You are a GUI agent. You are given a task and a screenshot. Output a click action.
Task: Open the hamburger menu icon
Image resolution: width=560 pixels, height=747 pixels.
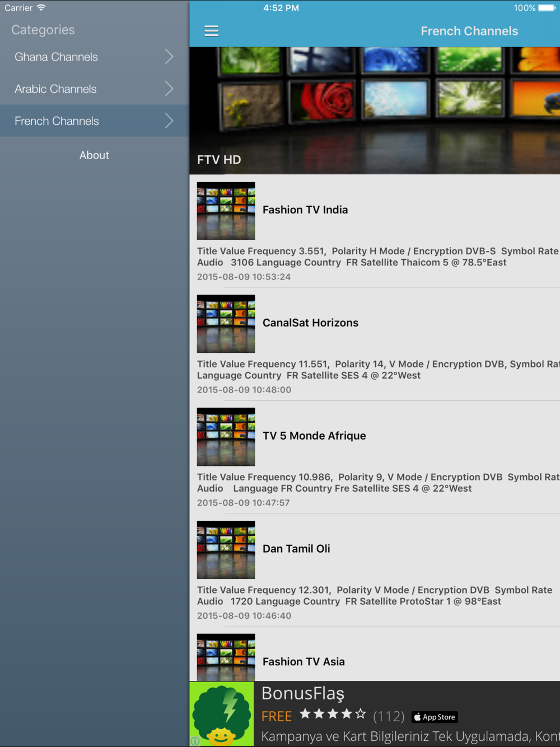pyautogui.click(x=211, y=31)
